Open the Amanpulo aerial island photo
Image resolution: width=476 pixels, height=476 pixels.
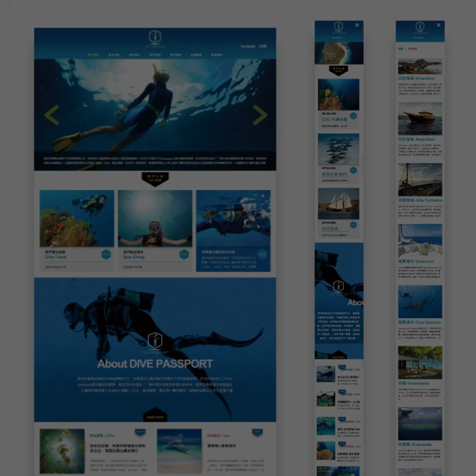(420, 424)
